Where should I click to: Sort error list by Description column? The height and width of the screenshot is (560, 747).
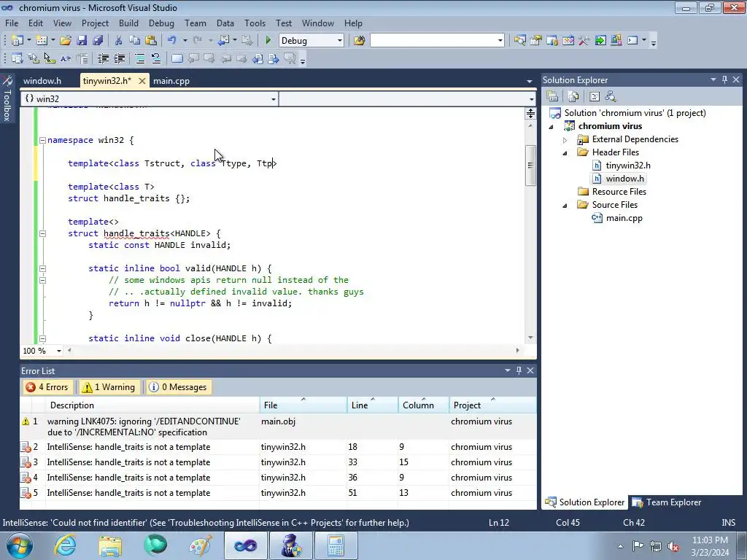tap(152, 405)
